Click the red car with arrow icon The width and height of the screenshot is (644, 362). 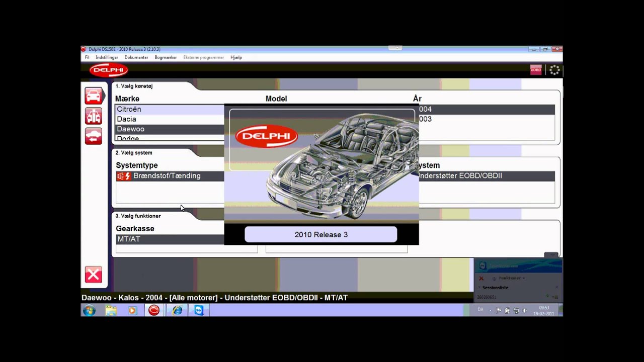[93, 136]
